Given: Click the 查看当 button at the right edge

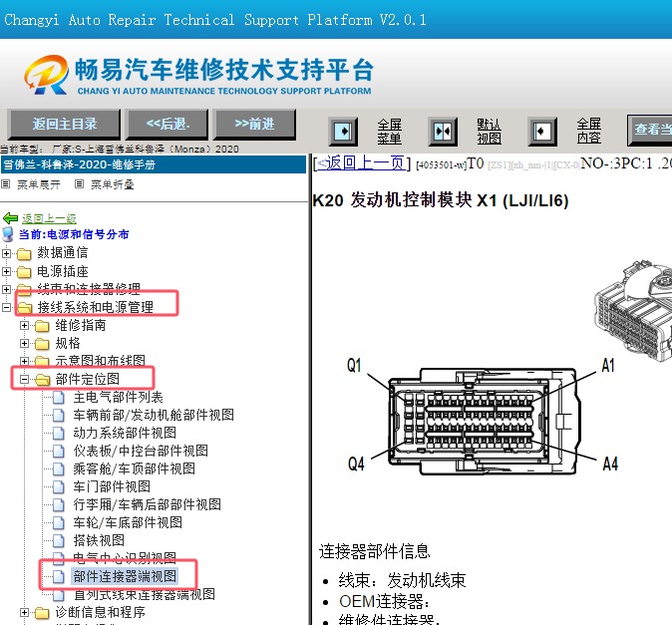Looking at the screenshot, I should [650, 130].
